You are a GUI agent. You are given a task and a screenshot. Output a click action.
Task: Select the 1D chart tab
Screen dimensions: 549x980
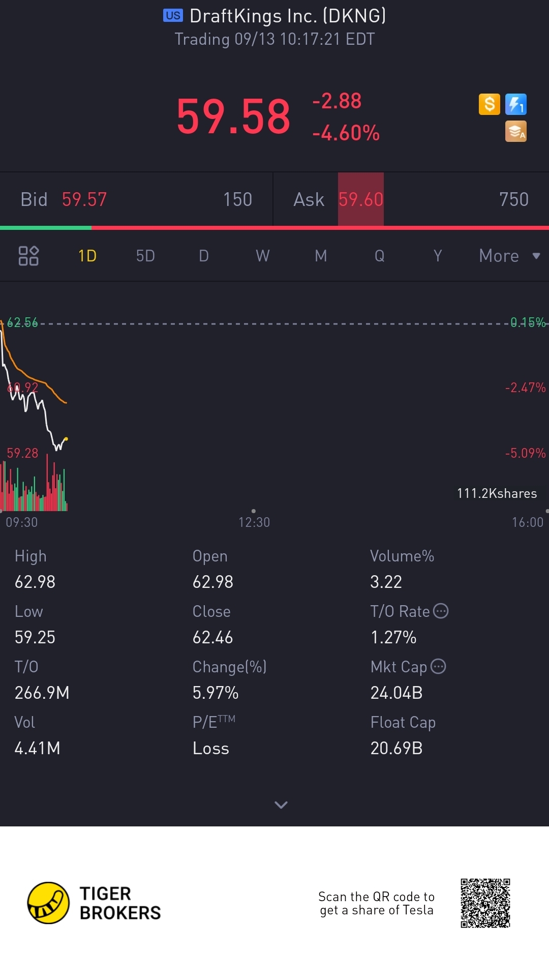click(87, 256)
